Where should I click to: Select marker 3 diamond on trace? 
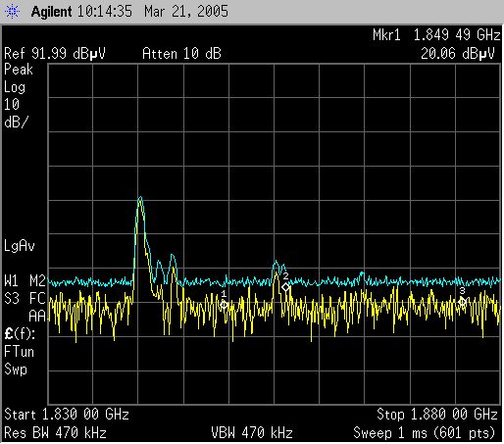tap(462, 302)
